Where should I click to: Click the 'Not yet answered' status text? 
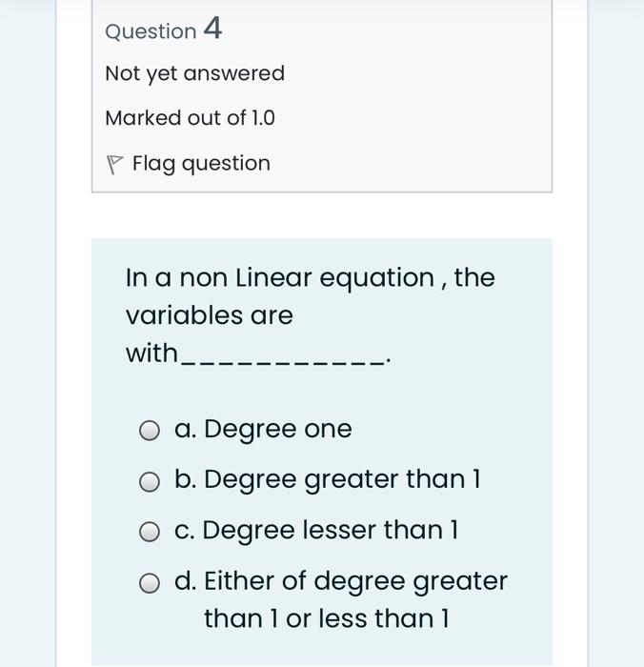[194, 73]
